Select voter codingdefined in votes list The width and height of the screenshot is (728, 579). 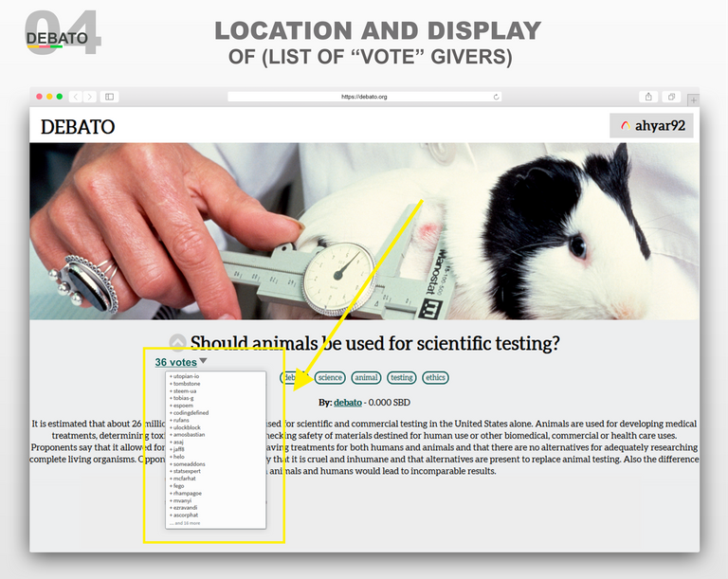pos(190,413)
